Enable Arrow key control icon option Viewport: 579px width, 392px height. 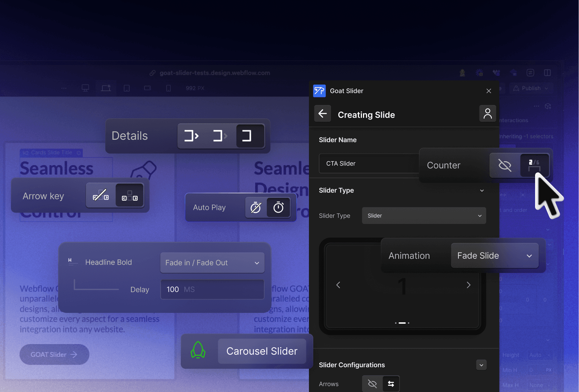(129, 195)
